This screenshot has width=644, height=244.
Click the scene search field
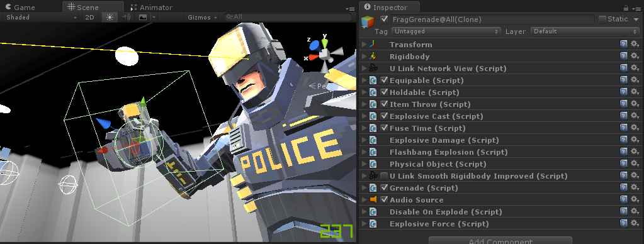pyautogui.click(x=288, y=17)
